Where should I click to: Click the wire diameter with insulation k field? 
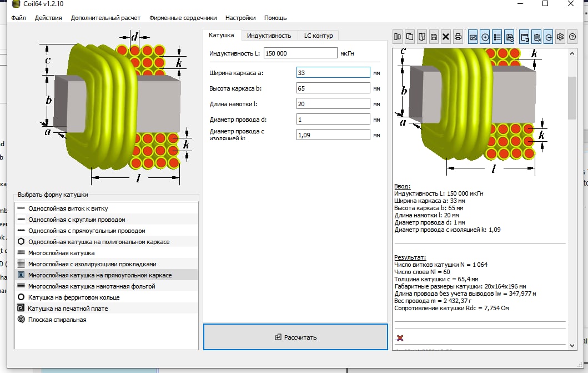[x=333, y=135]
